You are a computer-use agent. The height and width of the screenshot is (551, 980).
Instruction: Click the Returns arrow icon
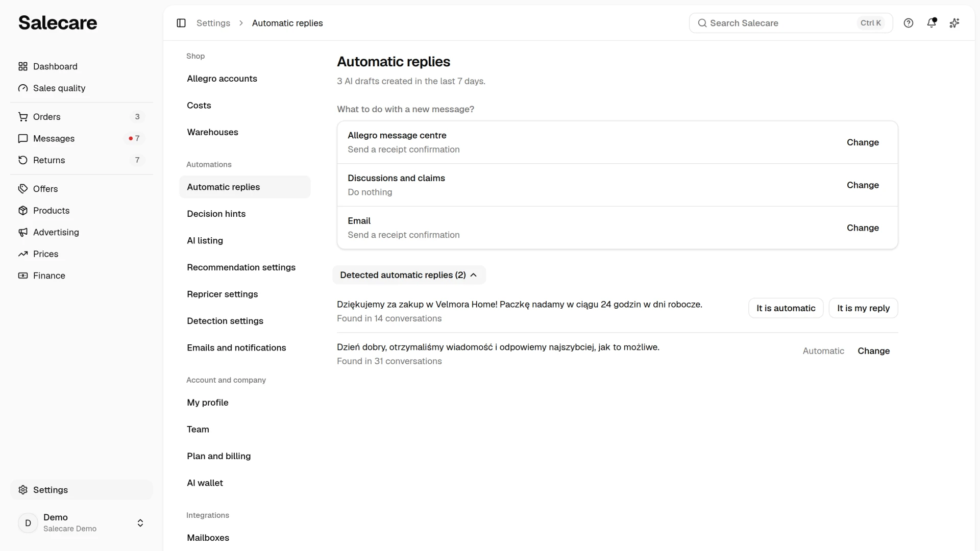[x=23, y=160]
